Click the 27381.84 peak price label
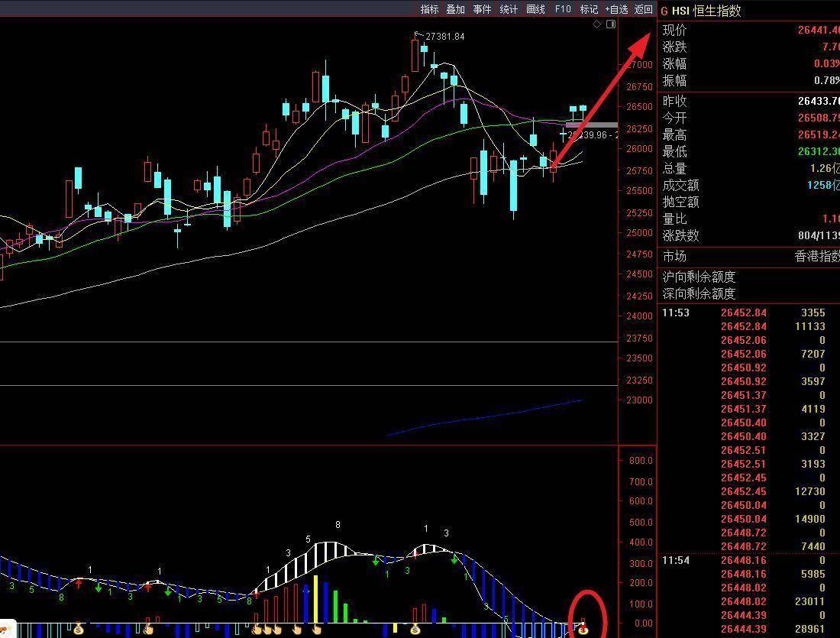The height and width of the screenshot is (638, 840). click(444, 36)
